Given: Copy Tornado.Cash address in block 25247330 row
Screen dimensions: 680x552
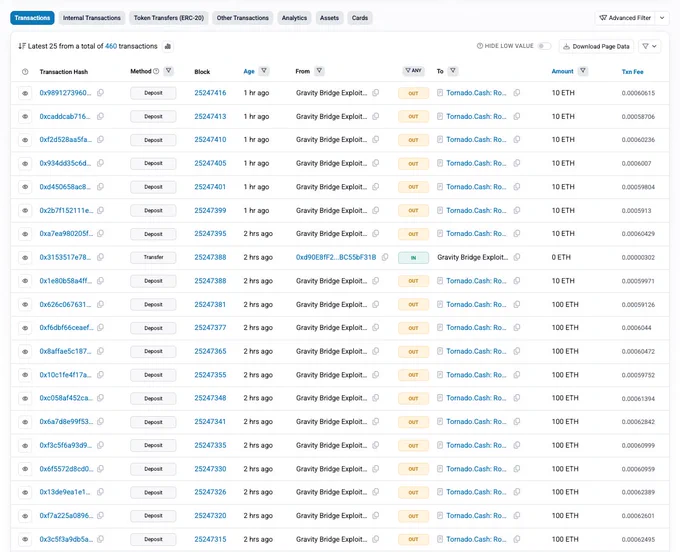Looking at the screenshot, I should 517,469.
